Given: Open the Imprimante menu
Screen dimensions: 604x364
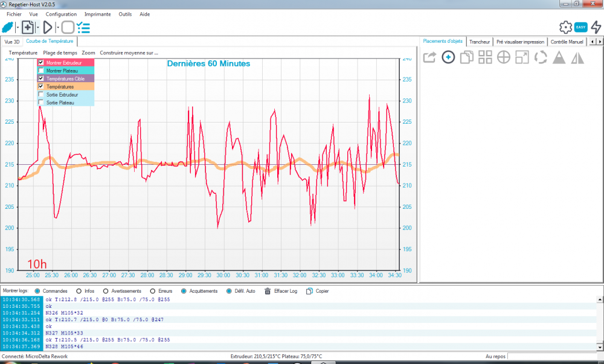Looking at the screenshot, I should coord(97,14).
